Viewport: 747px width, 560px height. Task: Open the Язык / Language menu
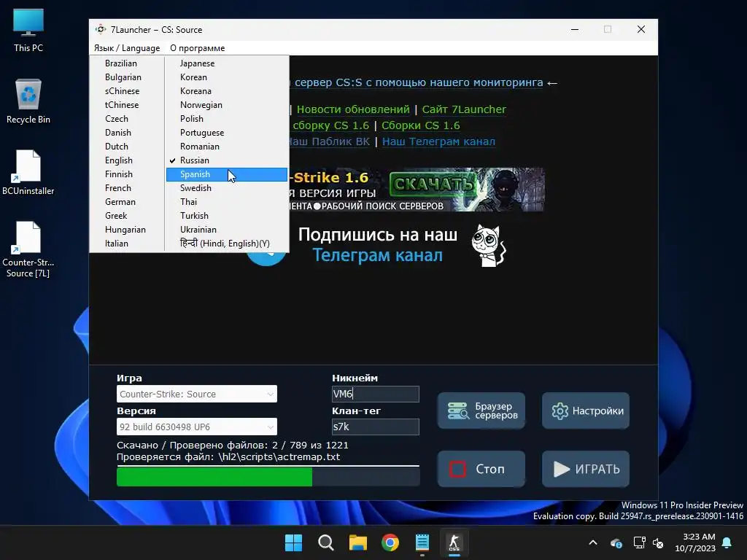click(127, 48)
